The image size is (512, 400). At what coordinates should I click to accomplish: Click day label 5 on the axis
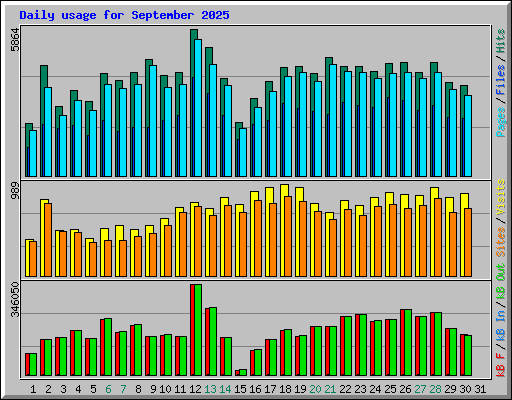click(x=93, y=389)
